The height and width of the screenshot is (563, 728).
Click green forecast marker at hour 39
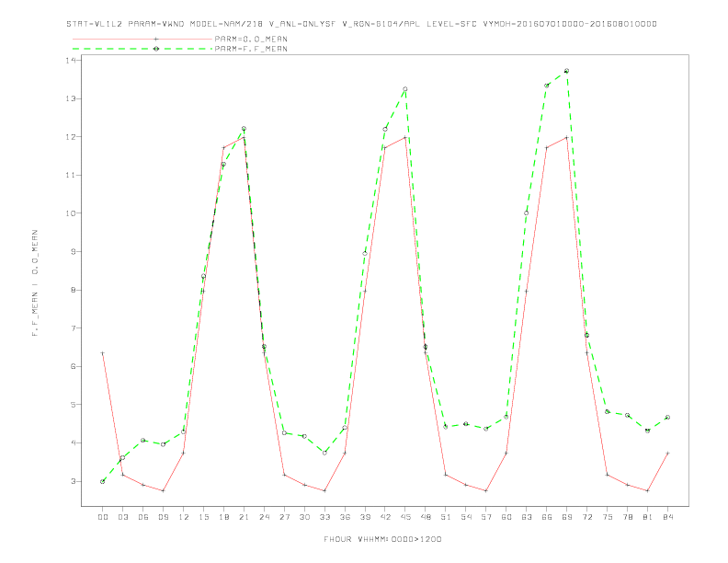pyautogui.click(x=365, y=253)
